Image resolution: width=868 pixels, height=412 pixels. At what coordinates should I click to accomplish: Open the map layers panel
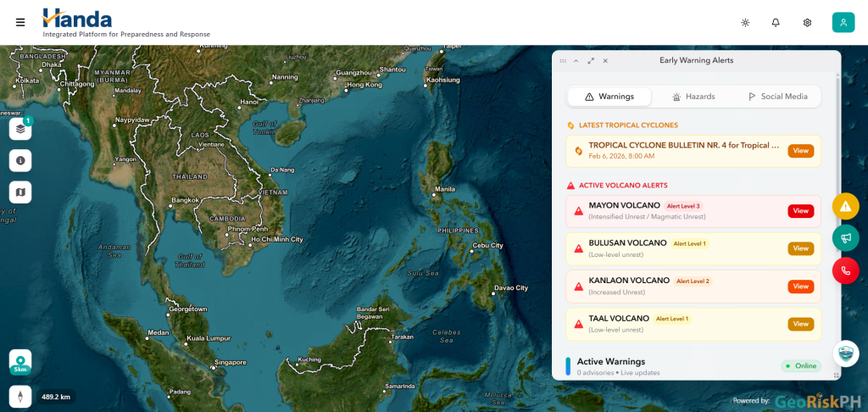(x=20, y=129)
